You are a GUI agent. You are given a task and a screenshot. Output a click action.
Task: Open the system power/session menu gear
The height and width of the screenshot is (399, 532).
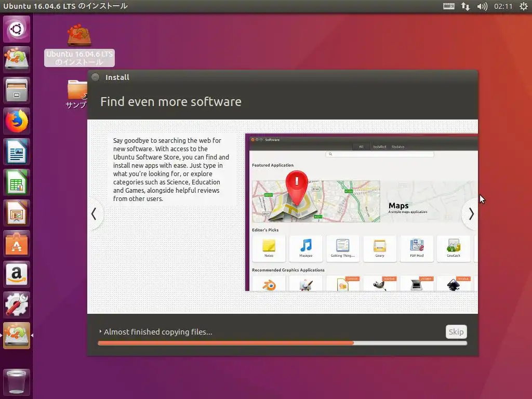[524, 6]
